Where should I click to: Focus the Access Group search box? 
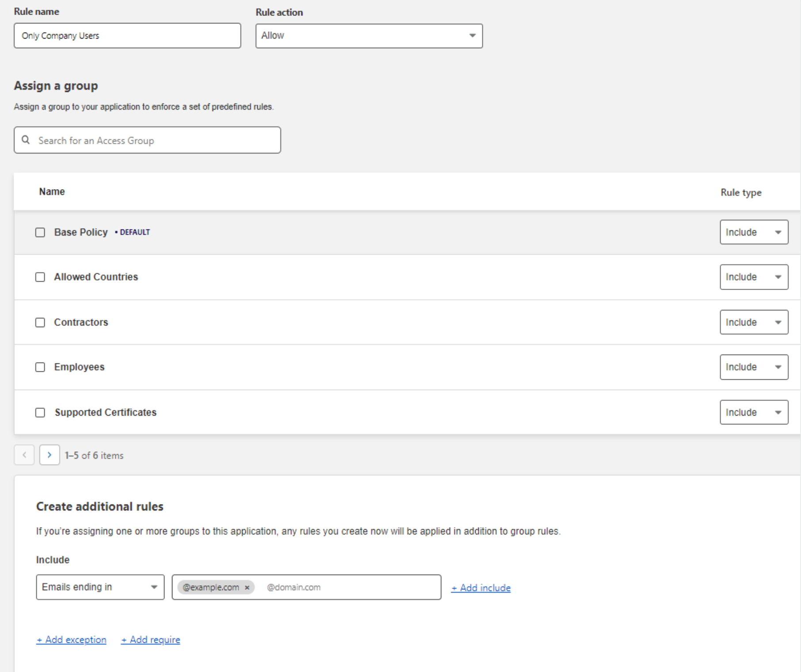pyautogui.click(x=155, y=141)
